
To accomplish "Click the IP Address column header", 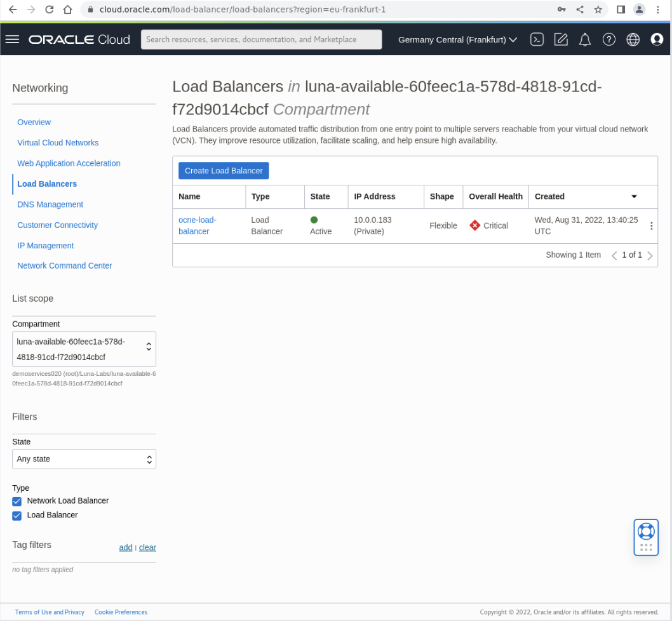I will point(374,196).
